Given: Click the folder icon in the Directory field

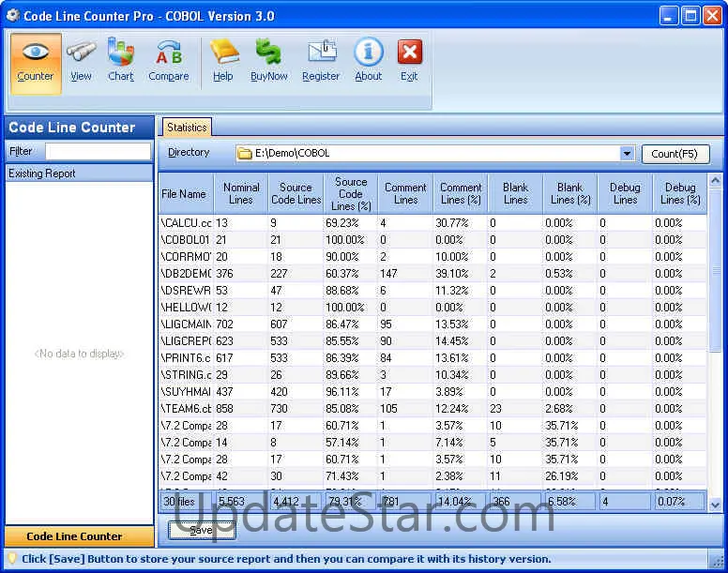Looking at the screenshot, I should click(x=244, y=153).
